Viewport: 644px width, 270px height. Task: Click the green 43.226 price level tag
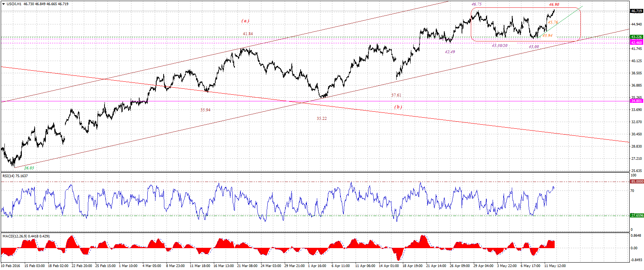637,37
